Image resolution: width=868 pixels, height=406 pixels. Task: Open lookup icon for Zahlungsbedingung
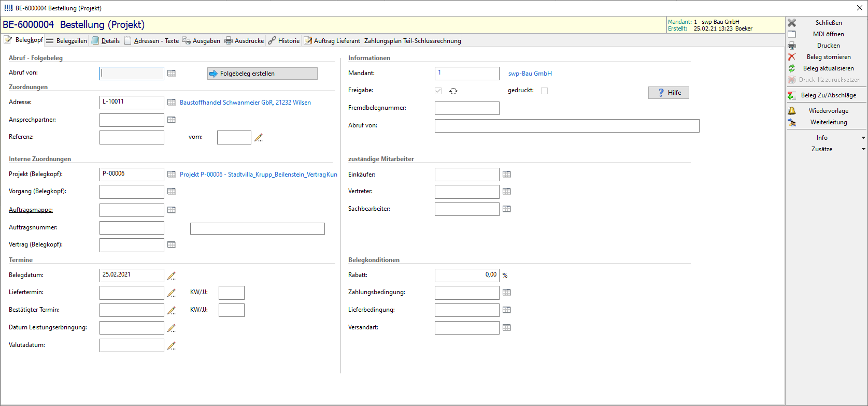tap(507, 293)
